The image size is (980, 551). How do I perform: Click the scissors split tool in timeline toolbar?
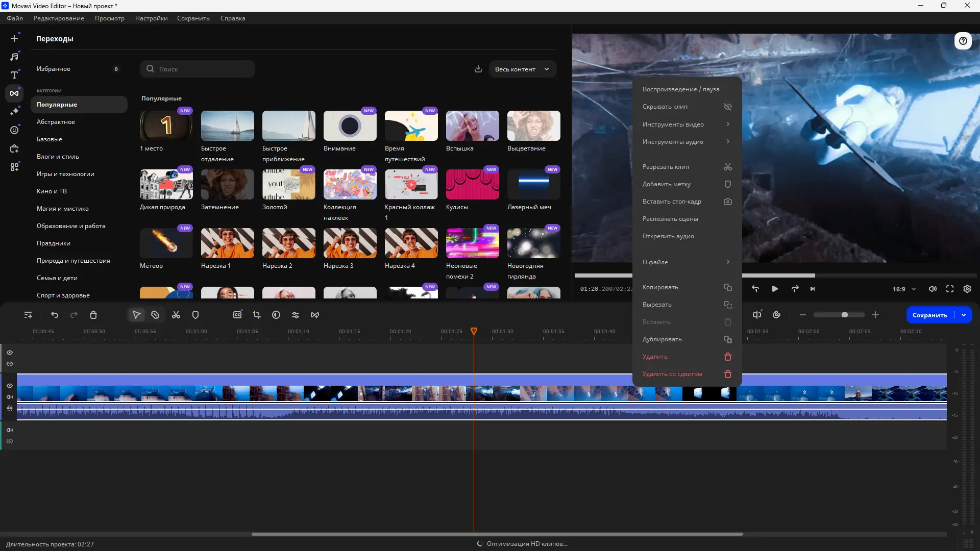pyautogui.click(x=176, y=315)
